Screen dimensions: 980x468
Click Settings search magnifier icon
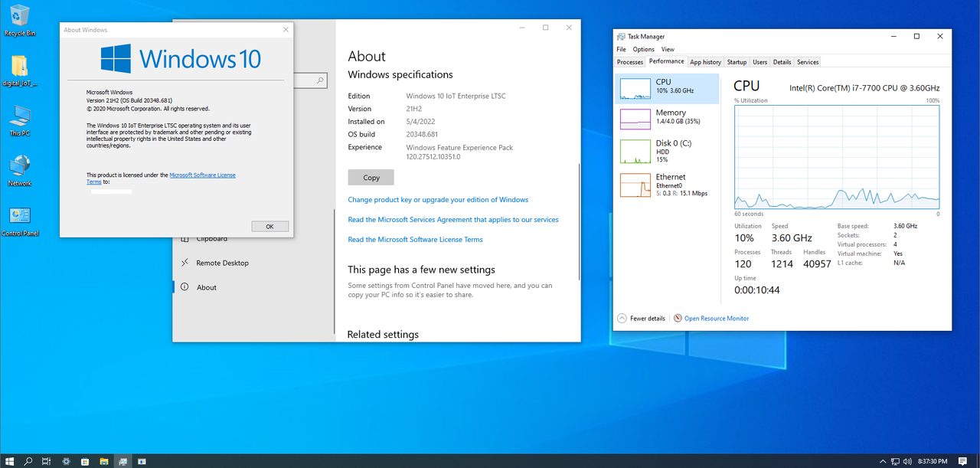point(322,80)
